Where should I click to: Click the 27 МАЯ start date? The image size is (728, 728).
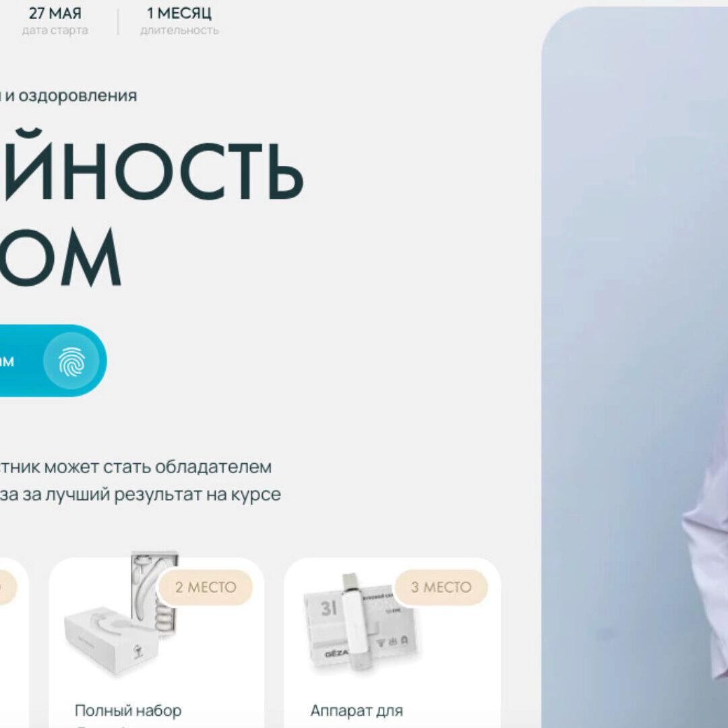coord(55,13)
